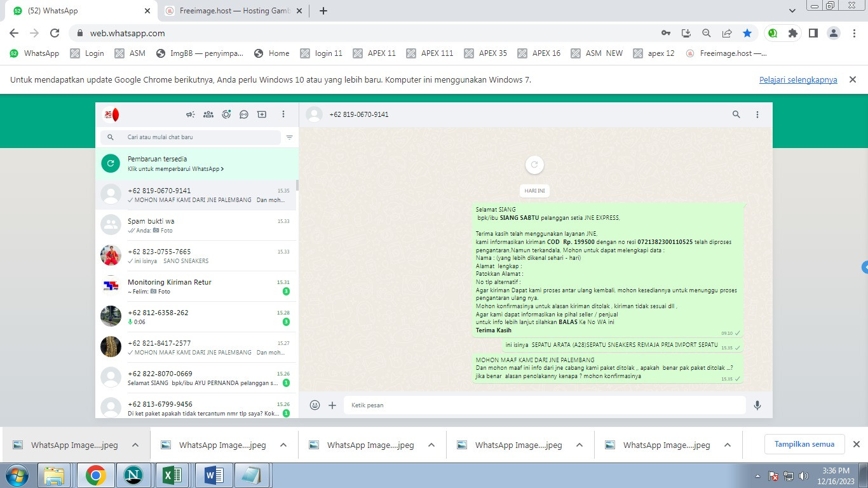The image size is (868, 488).
Task: Open the chat with +62 813-6799-9456
Action: click(x=196, y=405)
